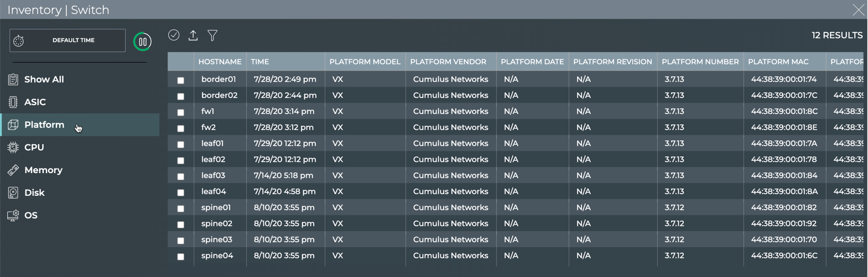Select the leaf03 row checkbox
Image resolution: width=868 pixels, height=277 pixels.
click(x=180, y=176)
